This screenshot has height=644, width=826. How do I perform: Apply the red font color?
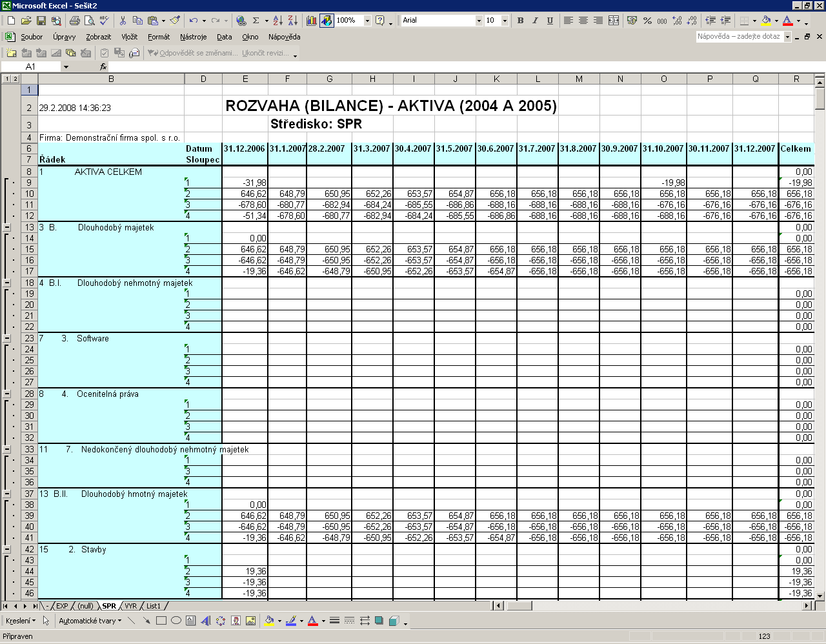[x=787, y=21]
